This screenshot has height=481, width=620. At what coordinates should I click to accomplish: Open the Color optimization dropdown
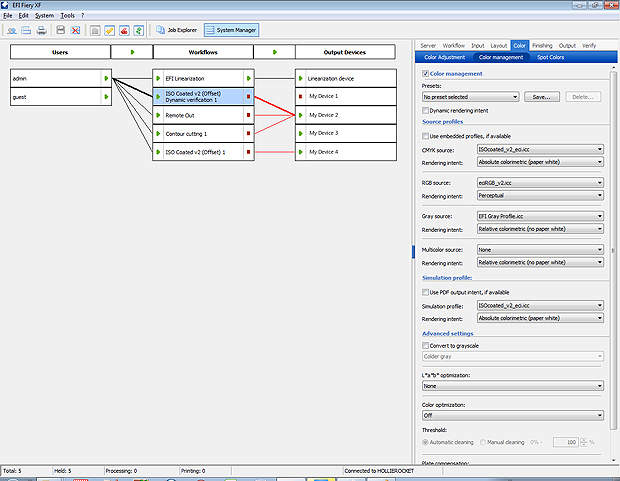513,416
